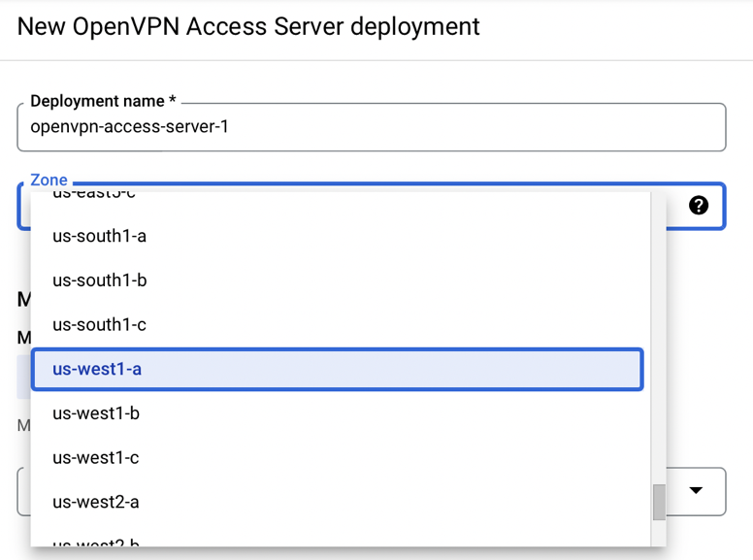753x560 pixels.
Task: Click the zone list scrollbar thumb
Action: tap(659, 503)
